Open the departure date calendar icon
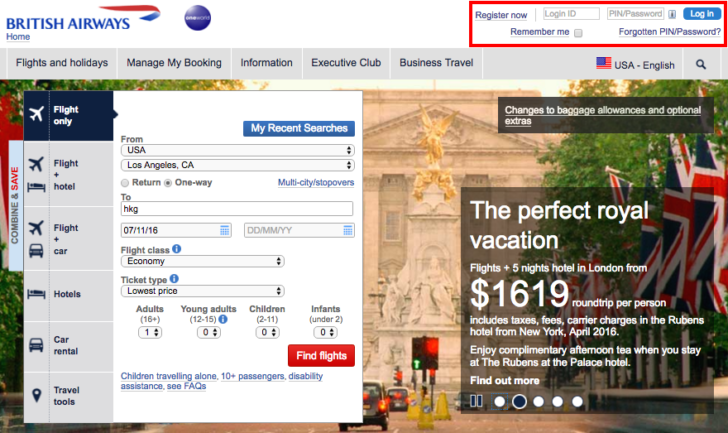 pyautogui.click(x=225, y=230)
